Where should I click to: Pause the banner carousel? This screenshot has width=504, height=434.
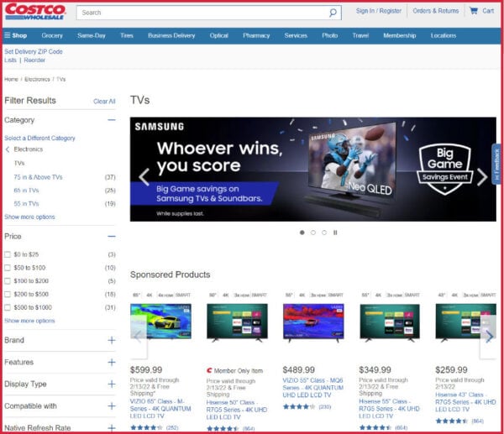coord(335,233)
